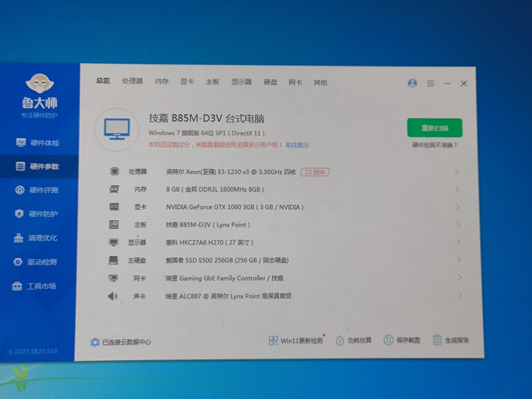Expand the 显卡 row chevron

point(458,207)
